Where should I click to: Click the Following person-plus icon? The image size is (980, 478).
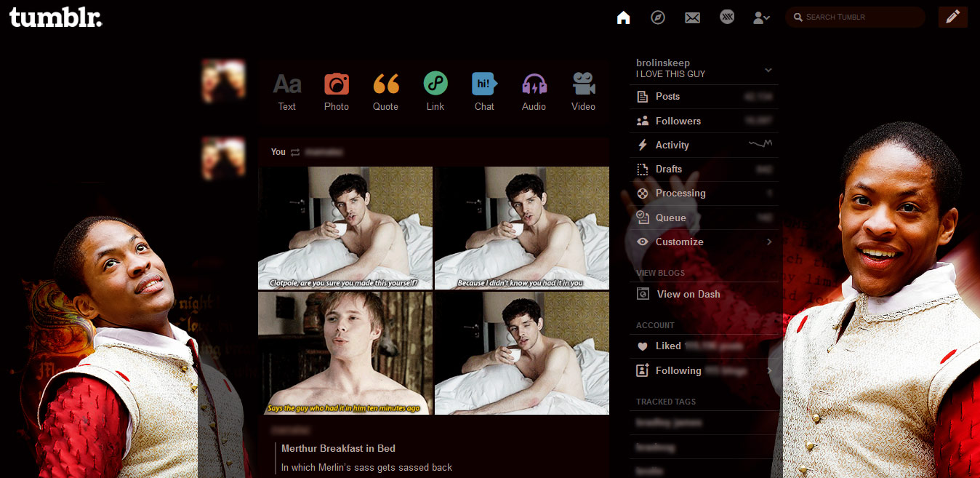642,370
